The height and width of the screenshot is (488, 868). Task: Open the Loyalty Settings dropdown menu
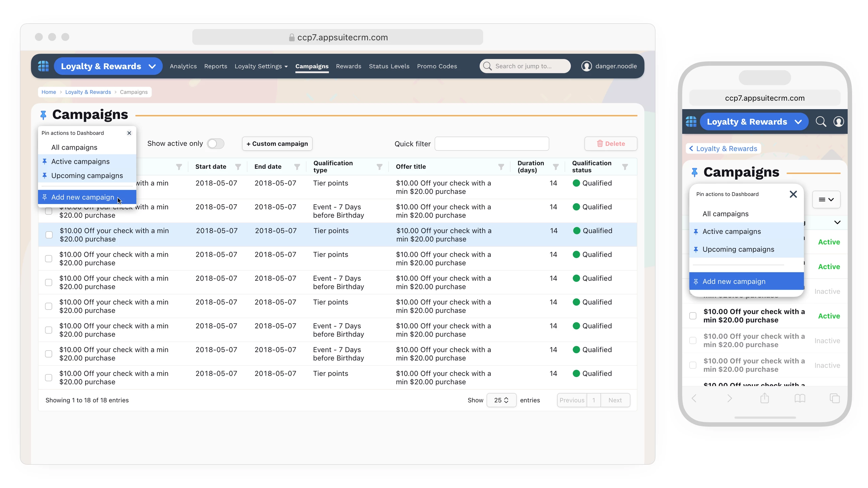tap(261, 66)
